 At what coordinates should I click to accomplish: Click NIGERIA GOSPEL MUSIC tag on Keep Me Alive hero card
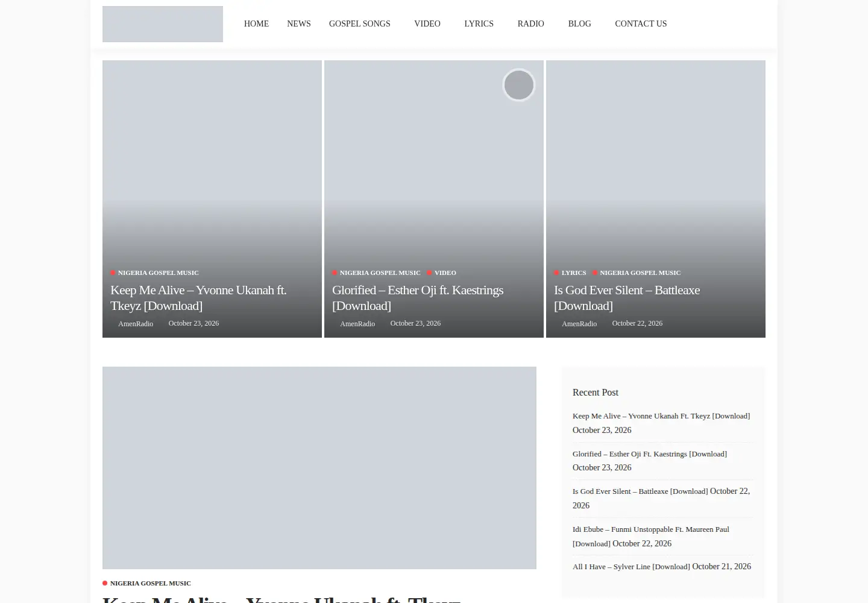158,273
